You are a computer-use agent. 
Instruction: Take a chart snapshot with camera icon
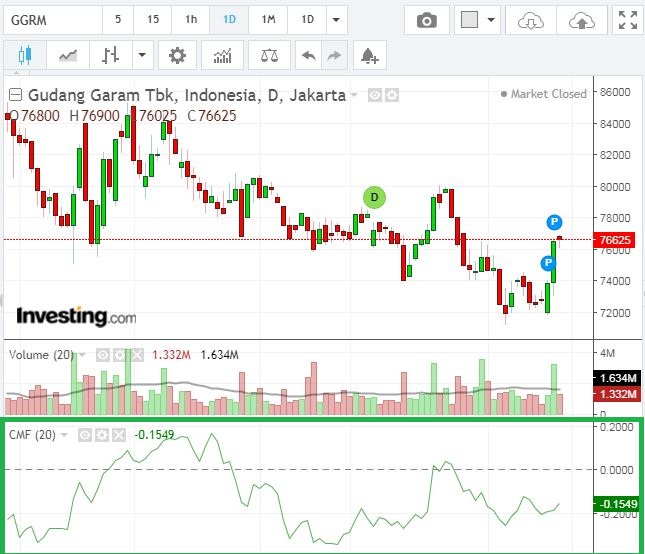427,20
